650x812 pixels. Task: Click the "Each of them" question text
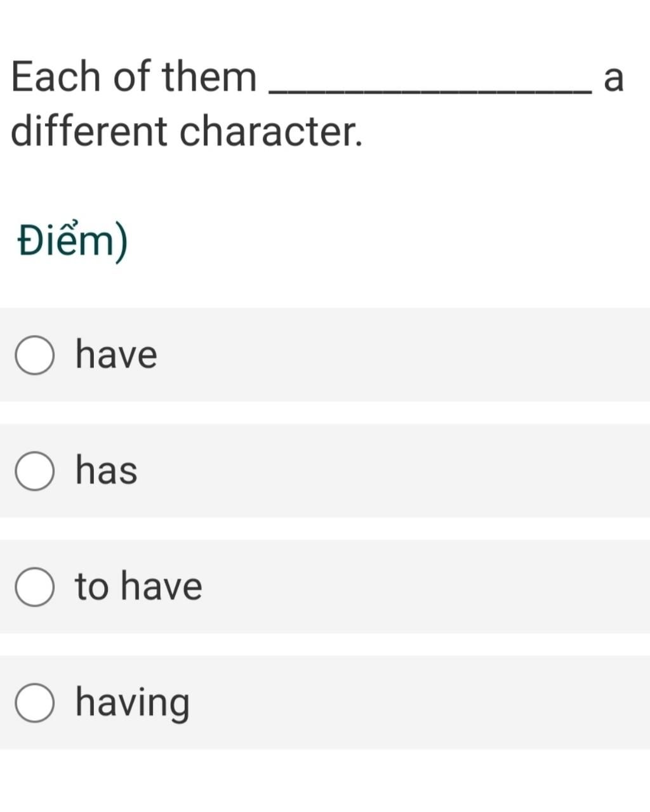(134, 76)
